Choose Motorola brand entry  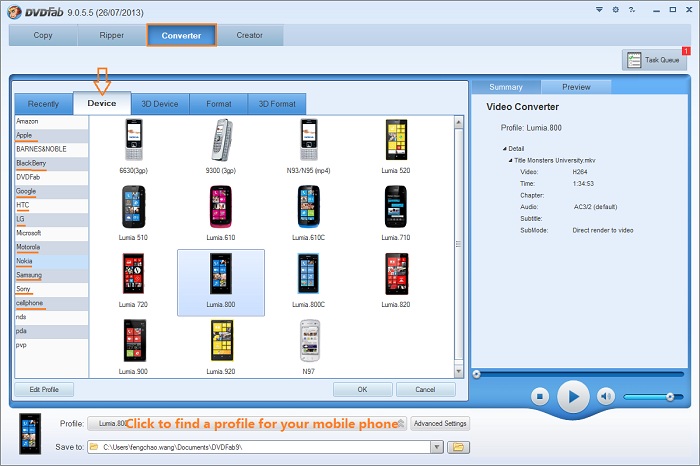pyautogui.click(x=51, y=247)
